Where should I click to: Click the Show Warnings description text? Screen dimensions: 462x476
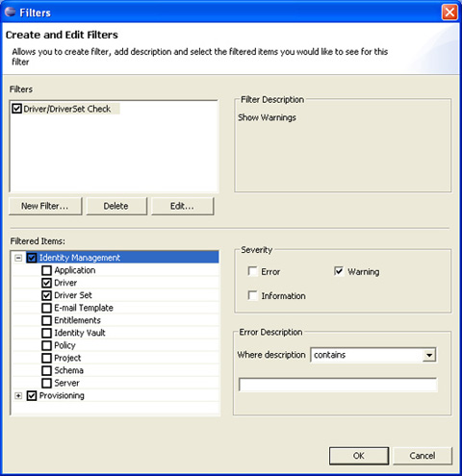pos(267,117)
